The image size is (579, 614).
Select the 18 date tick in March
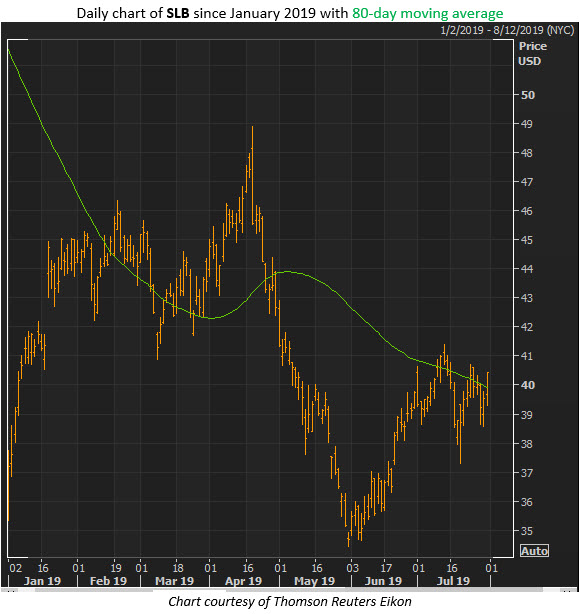tap(178, 568)
